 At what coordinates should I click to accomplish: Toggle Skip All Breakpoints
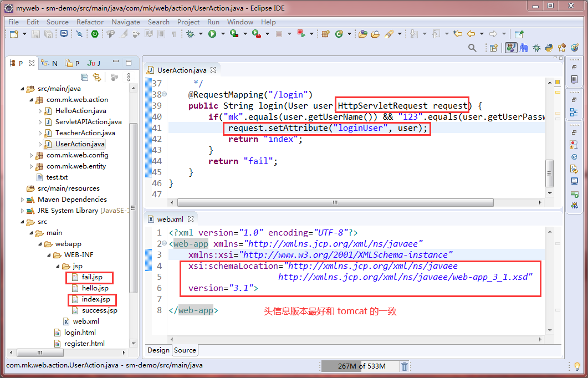[79, 34]
